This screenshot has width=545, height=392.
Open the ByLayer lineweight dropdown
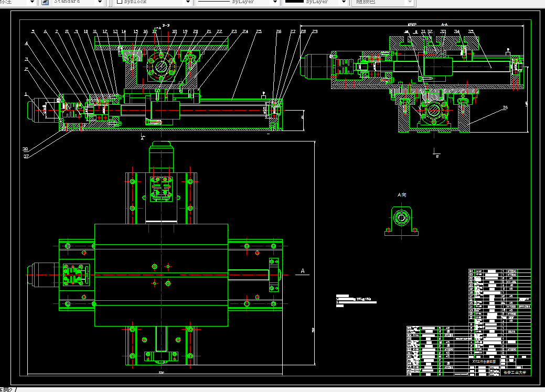pyautogui.click(x=344, y=2)
